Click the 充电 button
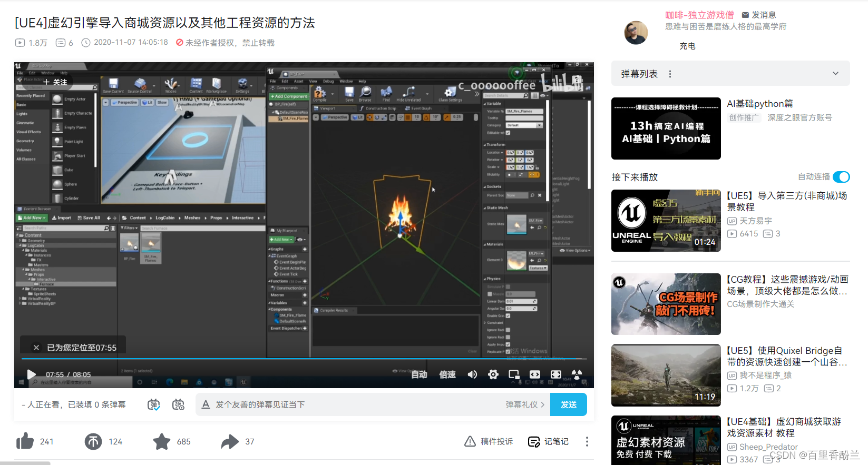The image size is (868, 465). (x=687, y=46)
